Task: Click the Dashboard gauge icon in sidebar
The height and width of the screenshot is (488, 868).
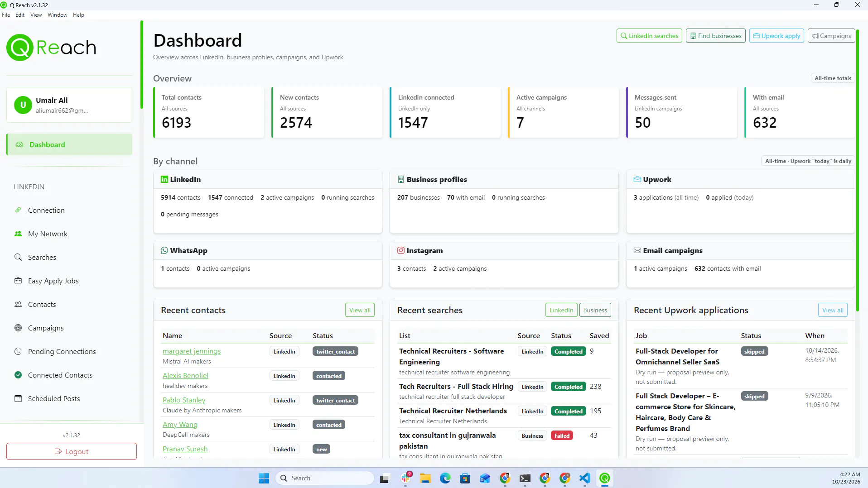Action: coord(19,144)
